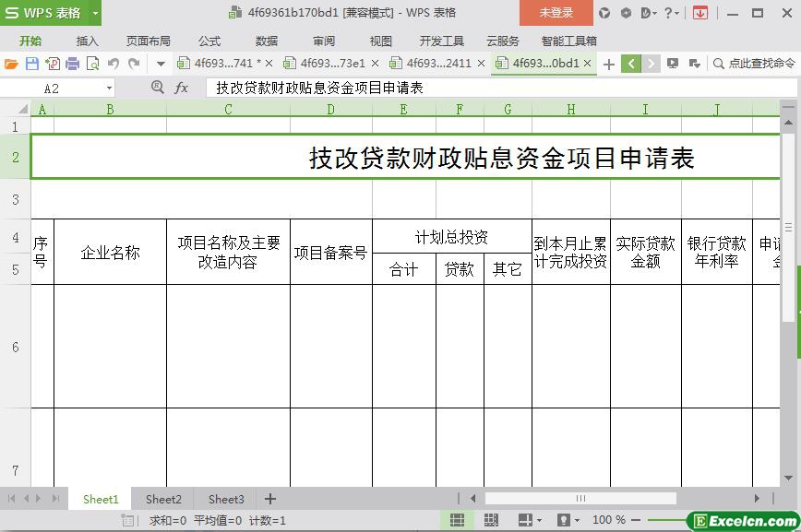Expand the quick access toolbar dropdown arrow
801x532 pixels.
click(x=161, y=64)
